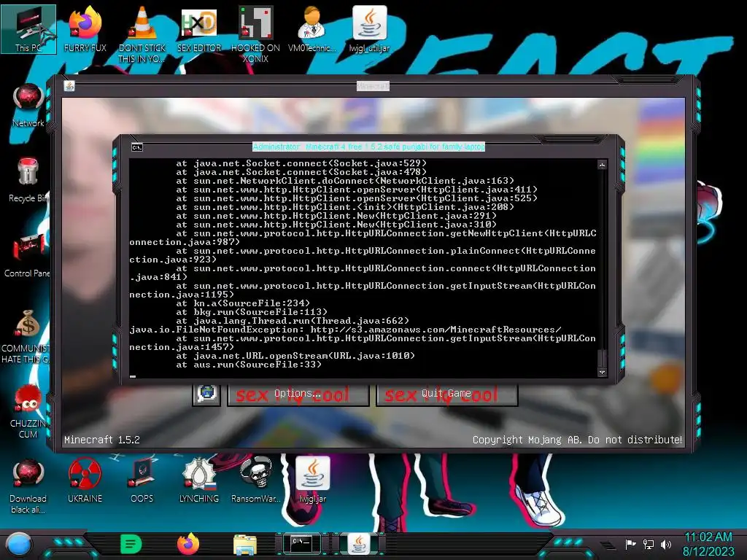
Task: Click the console vertical scrollbar thumb
Action: point(602,357)
